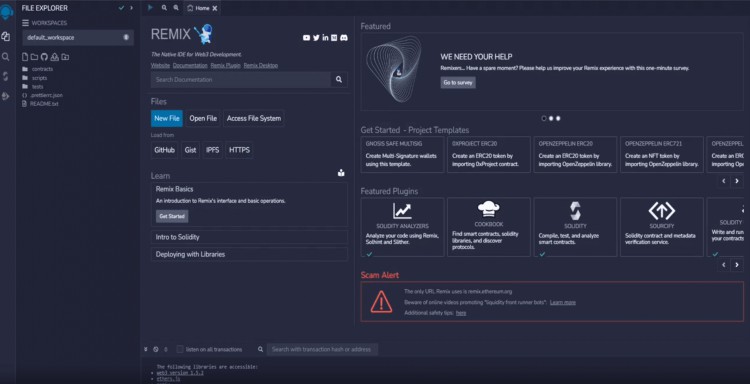Click the zoom out magnifier icon

tap(164, 8)
